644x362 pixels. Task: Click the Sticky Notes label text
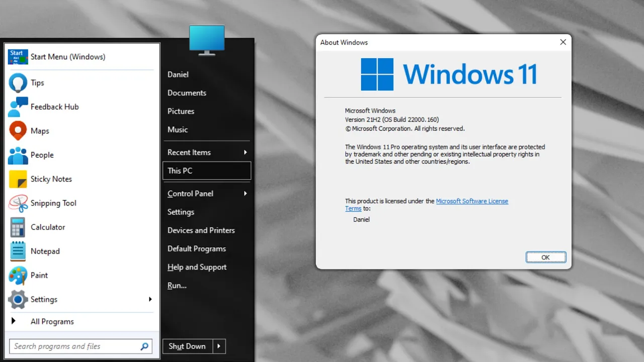(51, 179)
